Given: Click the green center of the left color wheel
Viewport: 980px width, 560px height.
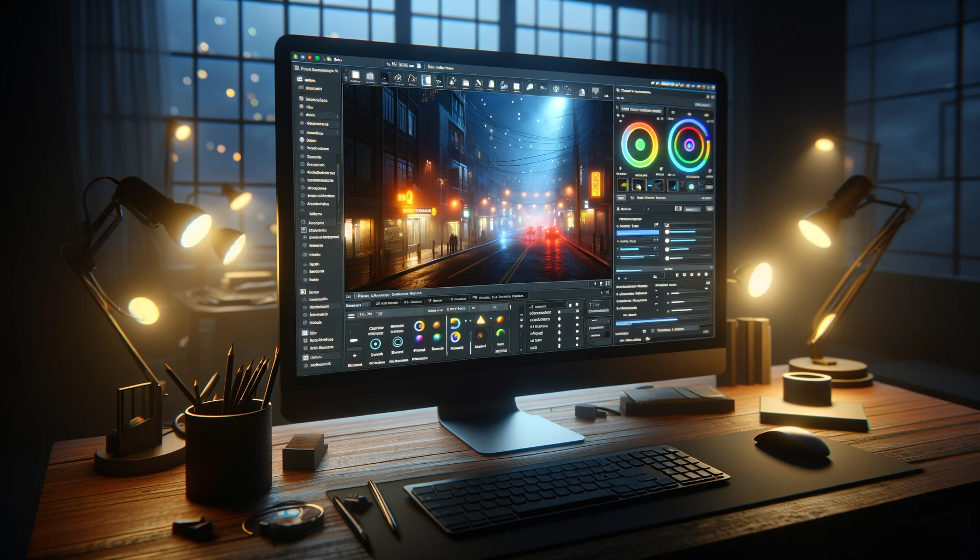Looking at the screenshot, I should 639,145.
